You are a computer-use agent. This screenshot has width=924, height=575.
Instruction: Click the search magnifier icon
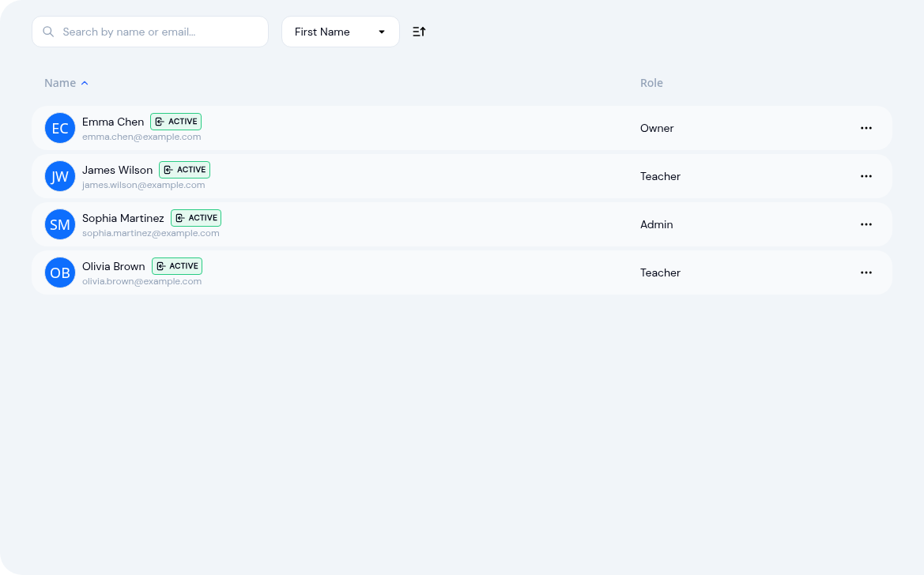[x=48, y=32]
